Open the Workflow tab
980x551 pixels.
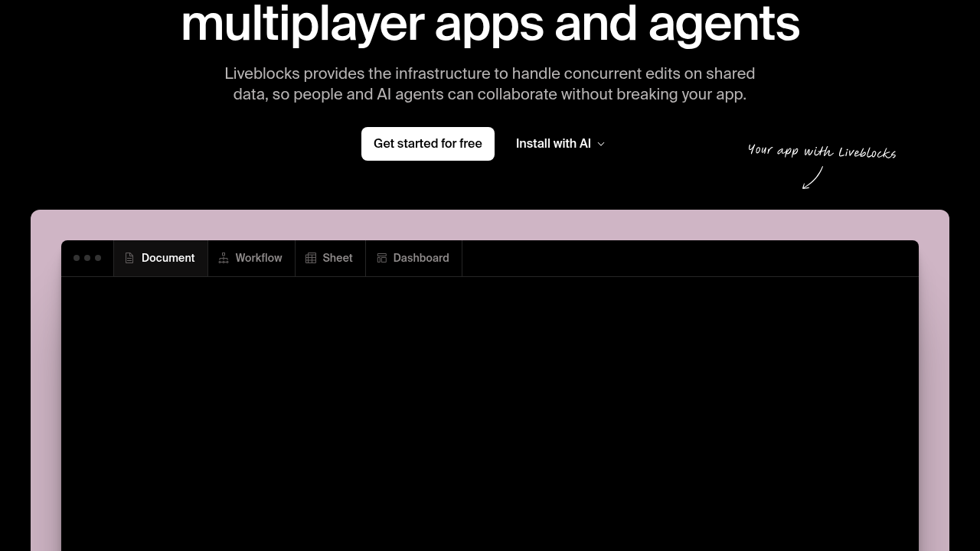pyautogui.click(x=251, y=258)
